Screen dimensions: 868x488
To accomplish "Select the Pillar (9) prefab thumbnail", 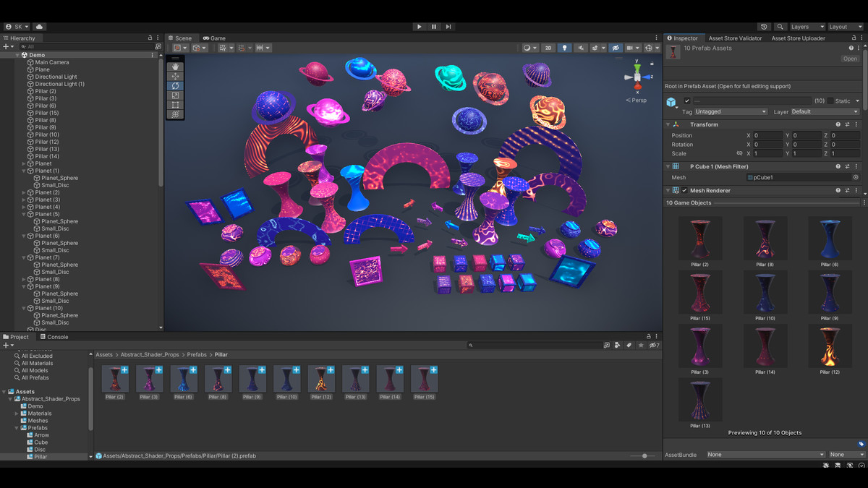I will pyautogui.click(x=830, y=291).
